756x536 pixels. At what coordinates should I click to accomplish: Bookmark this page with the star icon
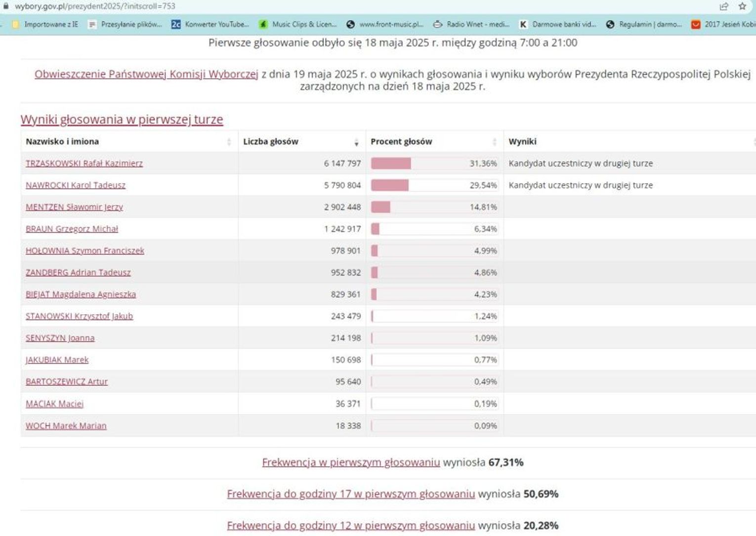click(x=742, y=6)
